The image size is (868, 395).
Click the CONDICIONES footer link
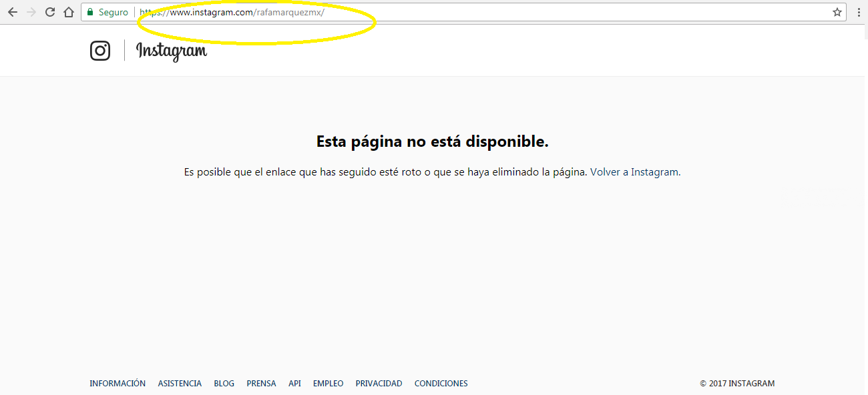441,384
